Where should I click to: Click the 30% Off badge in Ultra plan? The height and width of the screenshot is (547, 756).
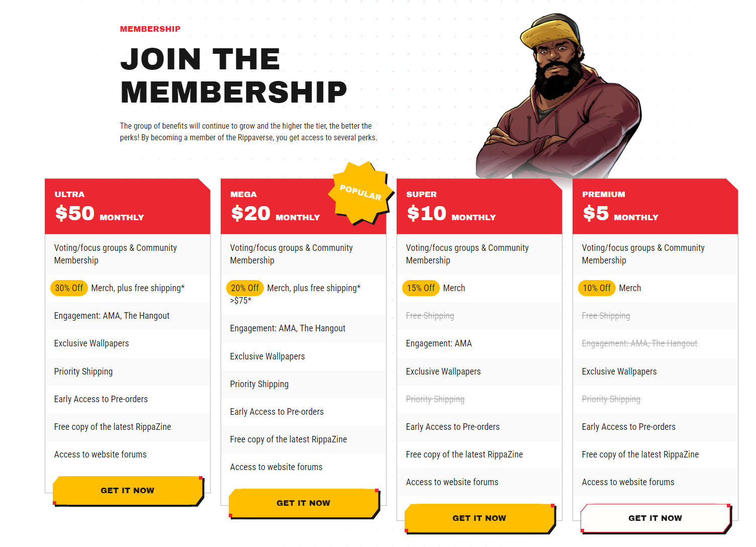click(69, 288)
